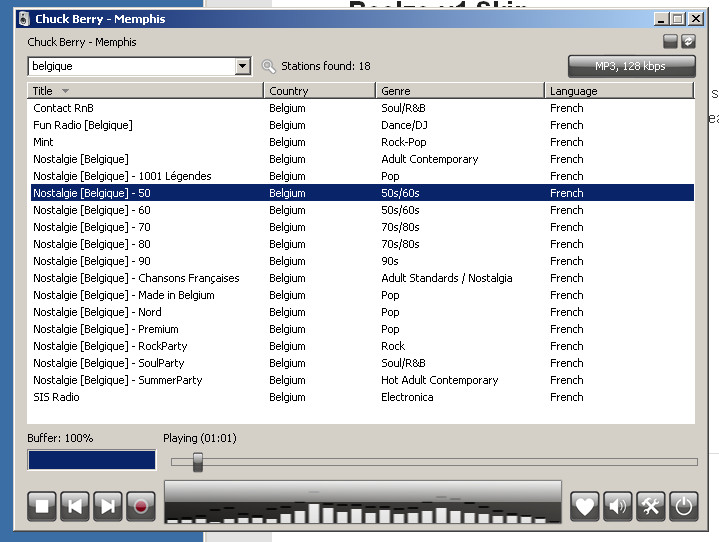The width and height of the screenshot is (719, 542).
Task: Click the Electronica genre cell
Action: 407,397
